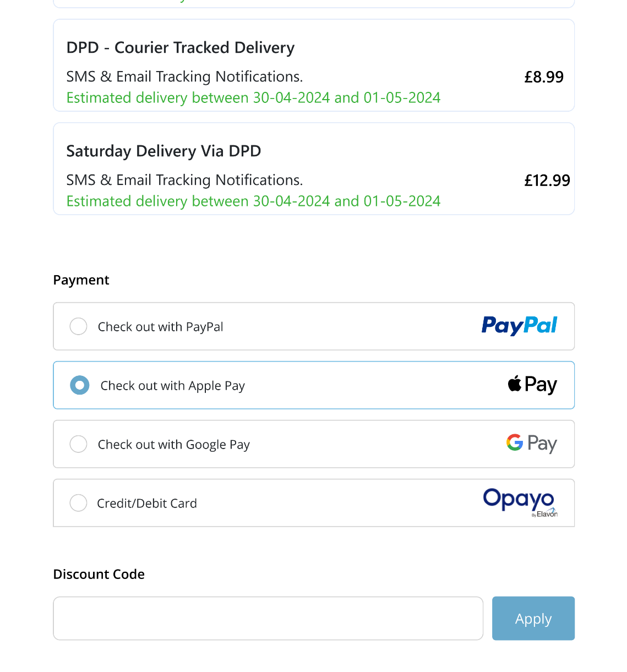Choose the Google Pay radio button
The height and width of the screenshot is (672, 627).
coord(79,444)
